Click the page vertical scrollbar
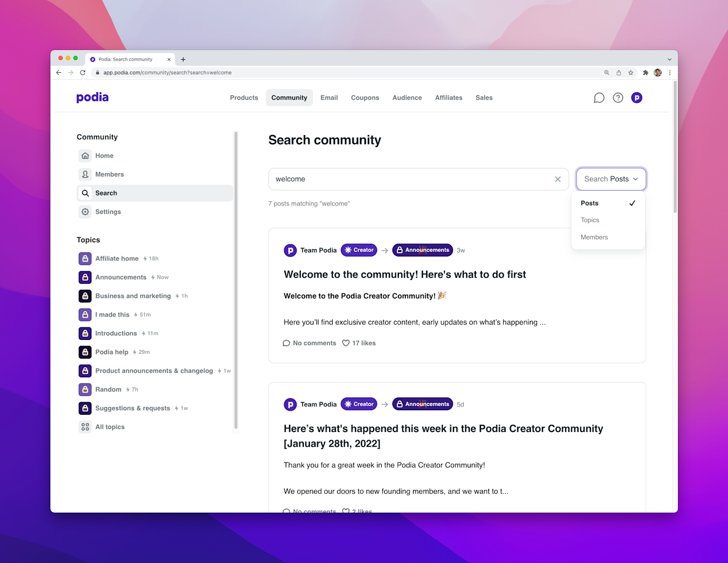Viewport: 728px width, 563px height. pos(675,147)
